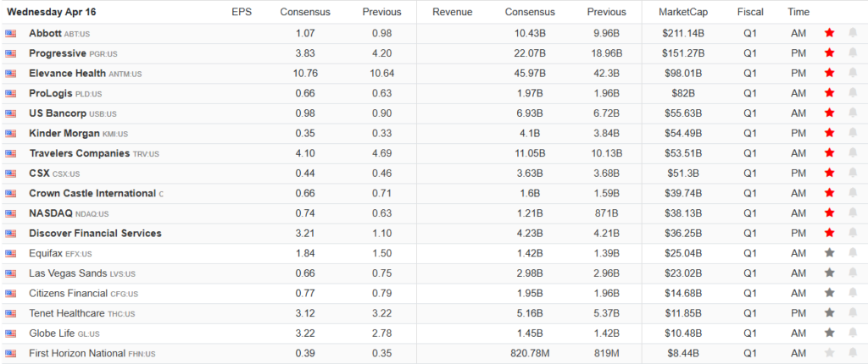Click the EPS column header
Screen dimensions: 868x364
click(x=242, y=12)
